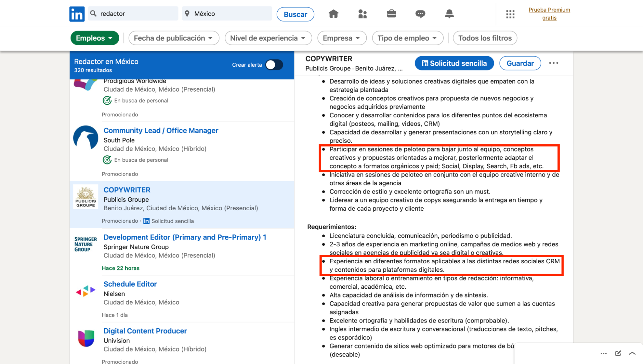Click the Springer Nature Group company name

136,247
